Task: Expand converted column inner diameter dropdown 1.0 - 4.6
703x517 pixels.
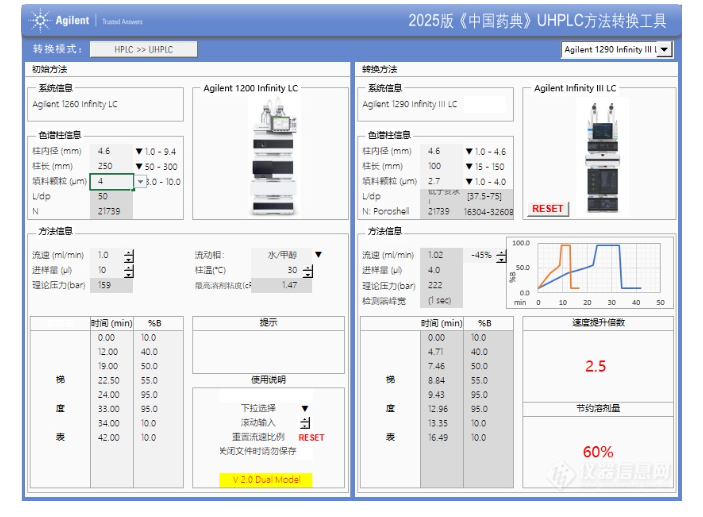Action: coord(469,152)
